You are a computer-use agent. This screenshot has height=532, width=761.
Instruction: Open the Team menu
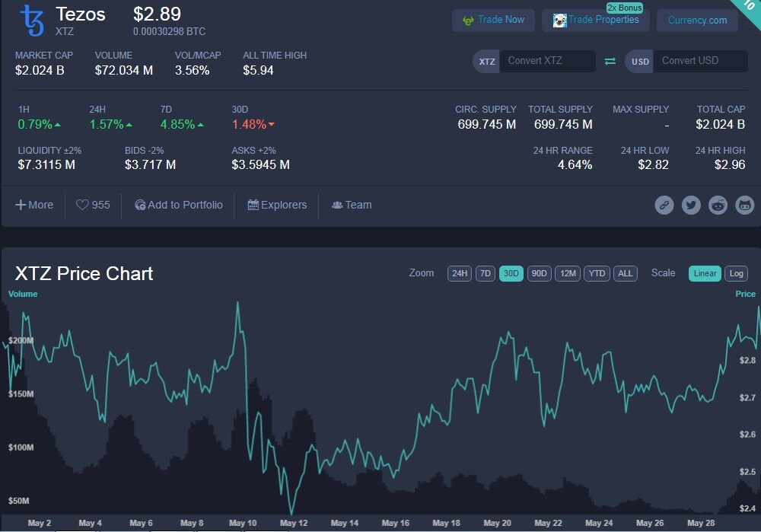tap(352, 205)
